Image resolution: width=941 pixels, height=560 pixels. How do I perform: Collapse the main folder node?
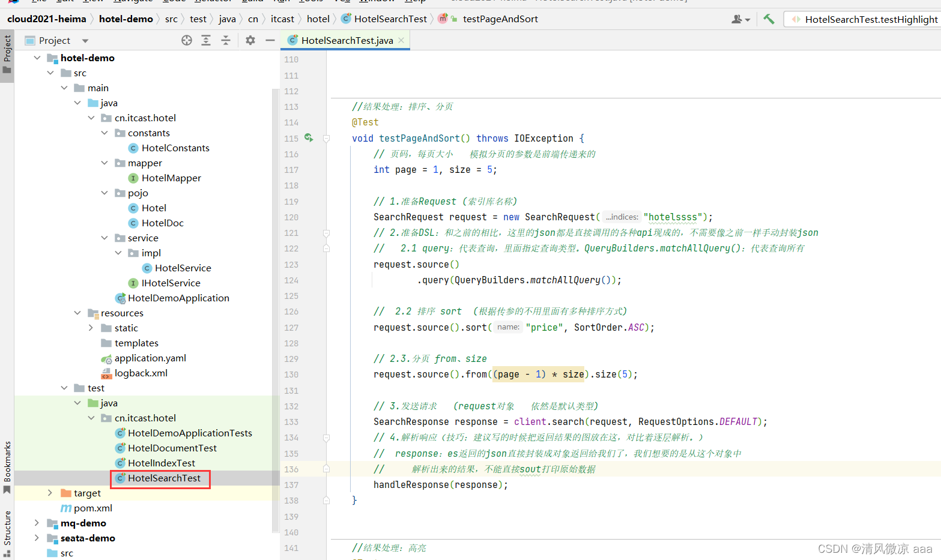(x=64, y=88)
